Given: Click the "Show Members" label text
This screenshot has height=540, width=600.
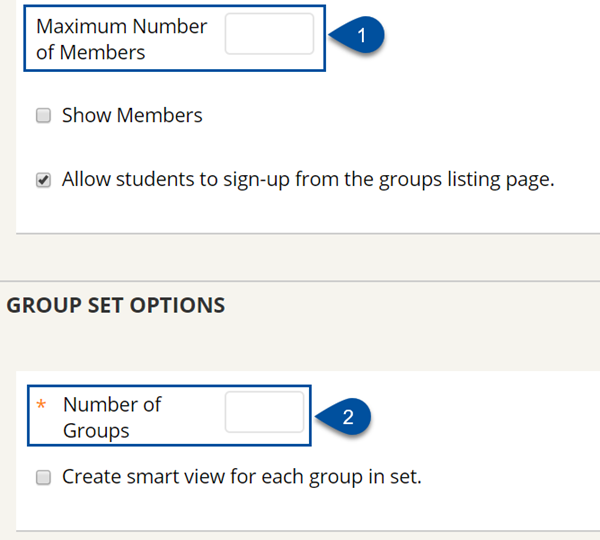Looking at the screenshot, I should click(132, 115).
